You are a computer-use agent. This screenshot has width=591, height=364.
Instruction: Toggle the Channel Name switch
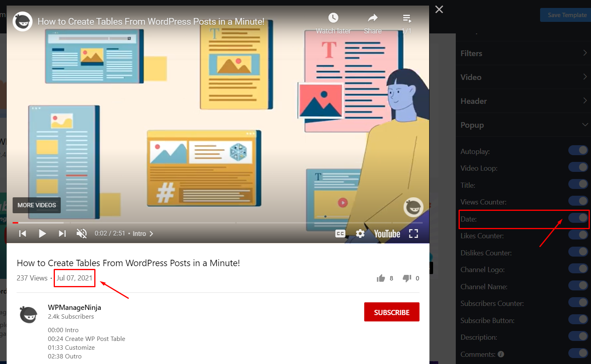[578, 285]
